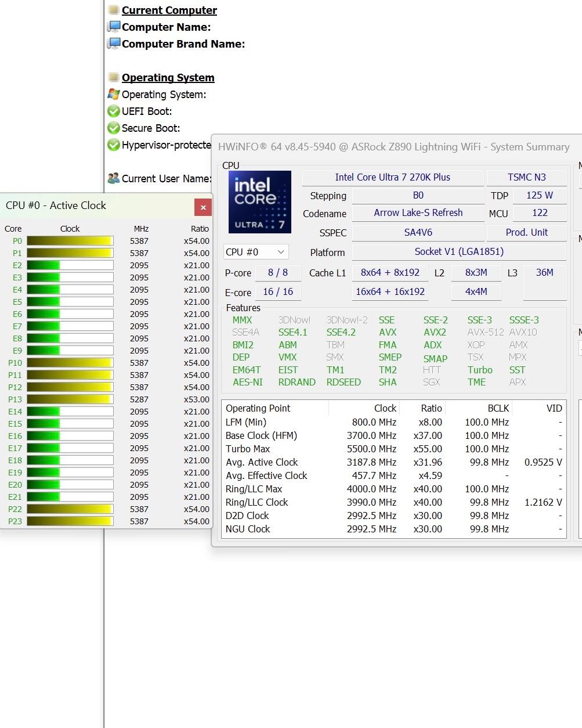Click the Socket V1 (LGA1851) platform field

tap(459, 252)
